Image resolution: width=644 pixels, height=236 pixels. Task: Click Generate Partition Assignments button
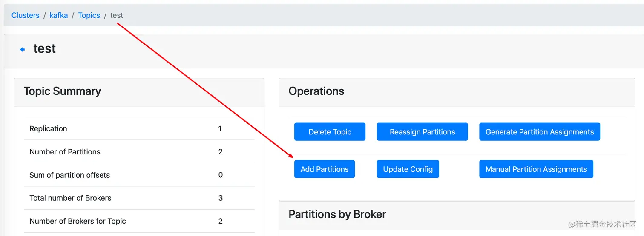click(540, 132)
